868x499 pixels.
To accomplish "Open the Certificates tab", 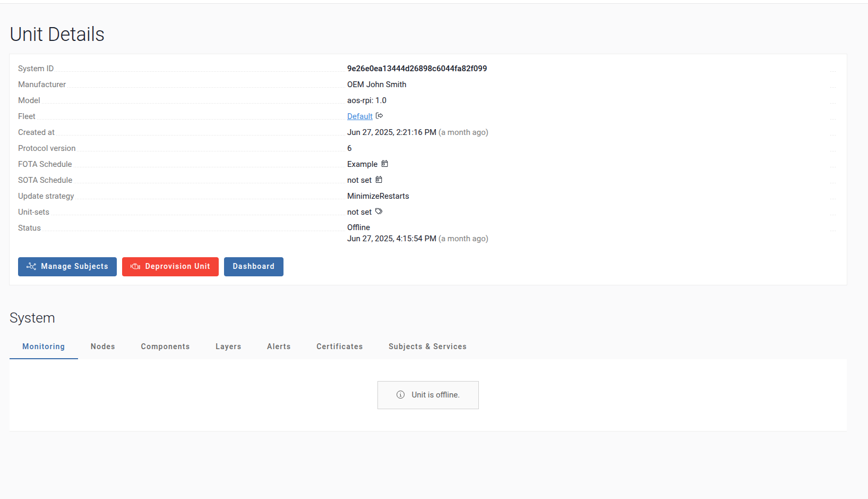I will (x=339, y=346).
